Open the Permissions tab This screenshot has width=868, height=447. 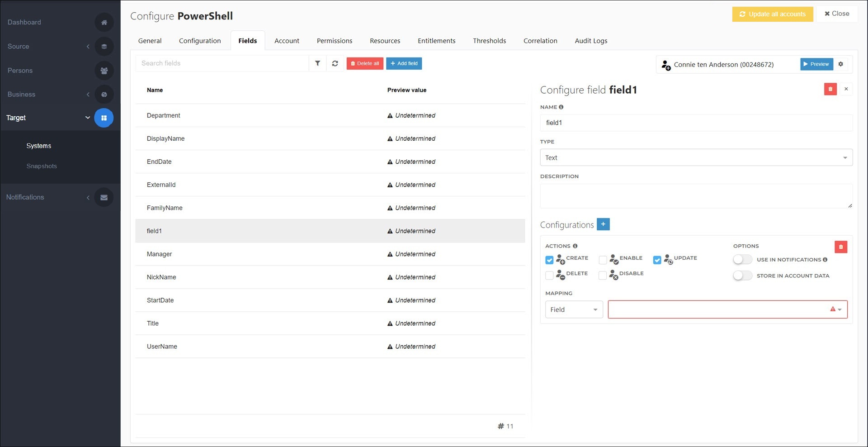click(x=335, y=41)
